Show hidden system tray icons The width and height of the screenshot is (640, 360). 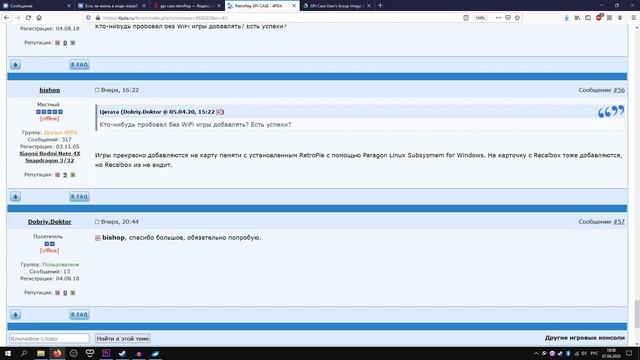tap(536, 353)
